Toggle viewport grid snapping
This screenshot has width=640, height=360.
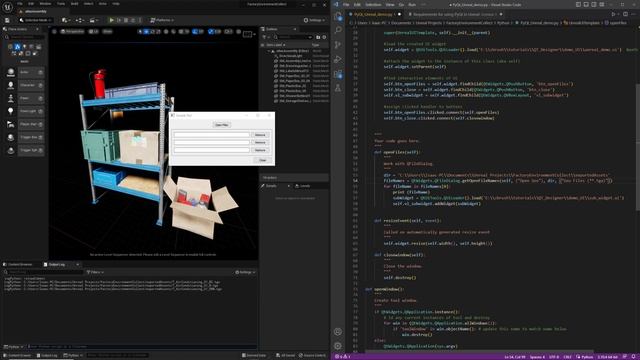(181, 31)
